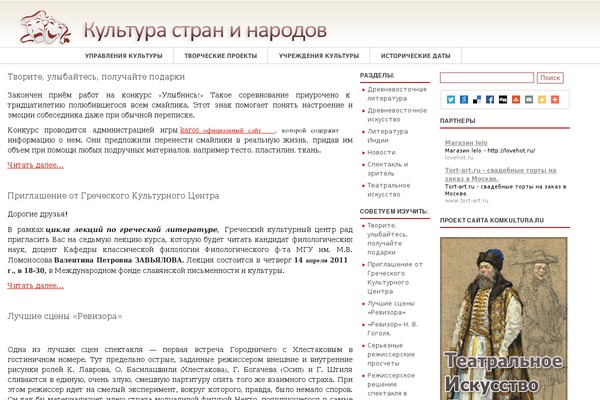This screenshot has height=400, width=600.
Task: Click the ПАРТНЕРЫ sidebar heading
Action: tap(458, 121)
